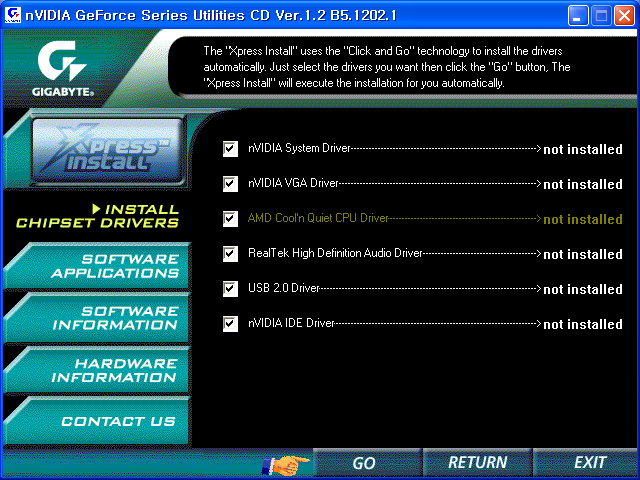
Task: Click the GO button to install
Action: (x=367, y=463)
